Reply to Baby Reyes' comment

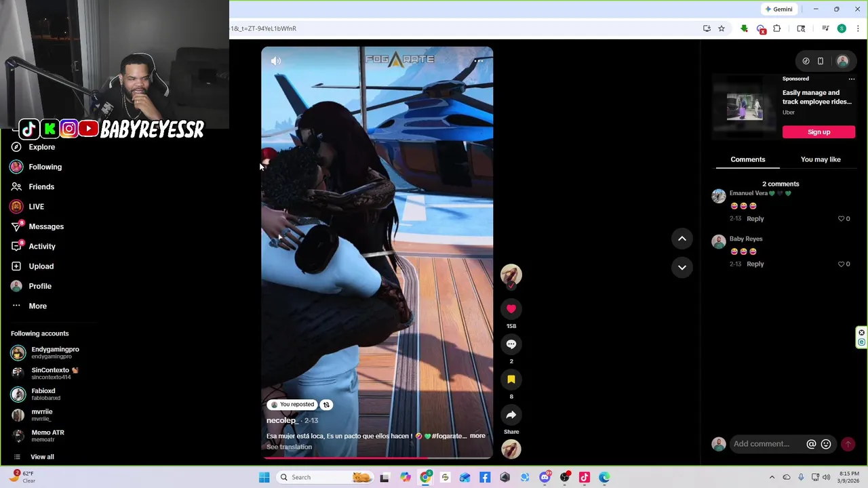[755, 264]
